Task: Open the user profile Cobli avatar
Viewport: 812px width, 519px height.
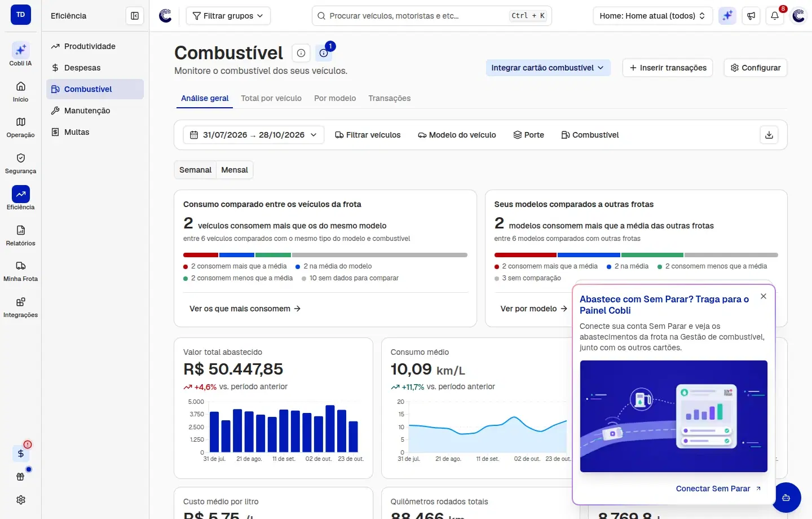Action: pos(798,16)
